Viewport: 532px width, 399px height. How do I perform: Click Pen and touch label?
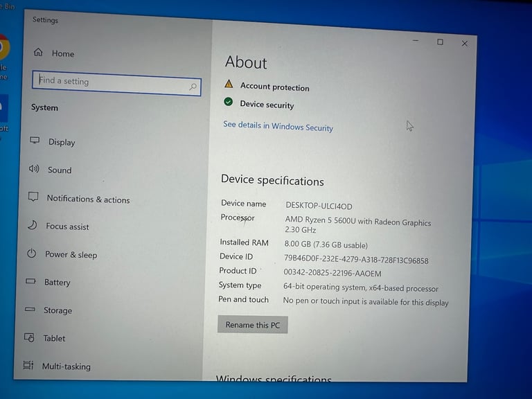tap(243, 299)
